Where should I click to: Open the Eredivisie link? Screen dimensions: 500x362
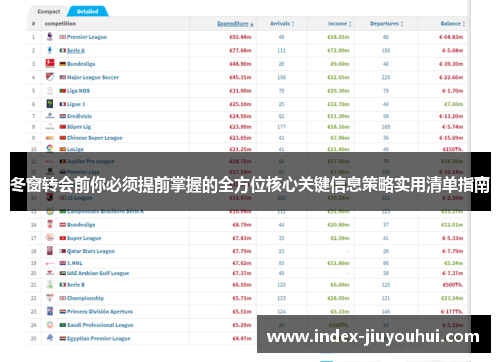click(x=79, y=116)
